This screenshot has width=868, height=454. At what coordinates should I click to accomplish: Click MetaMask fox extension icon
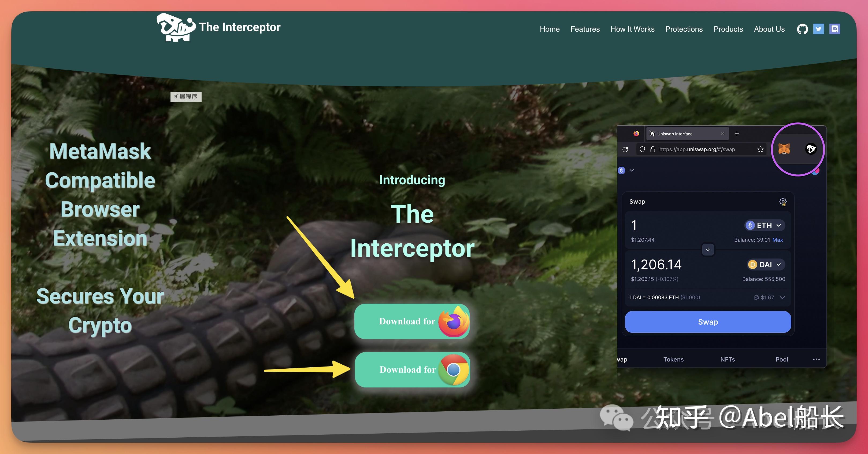(784, 149)
